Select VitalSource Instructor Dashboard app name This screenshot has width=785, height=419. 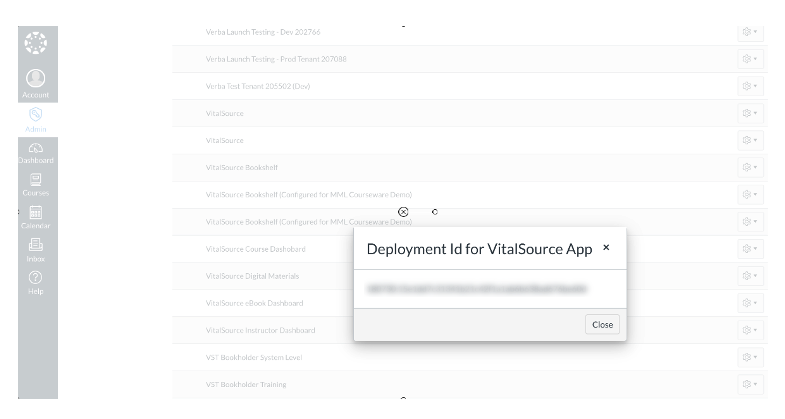(260, 330)
